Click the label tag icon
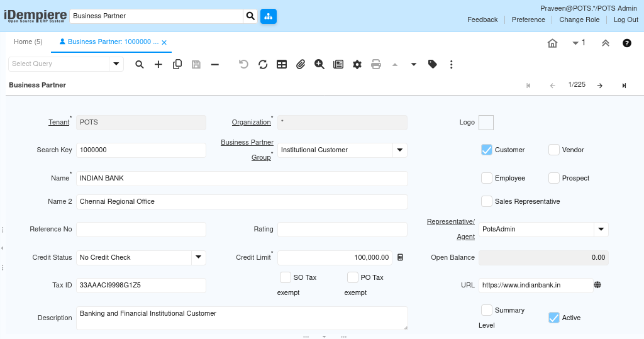This screenshot has width=644, height=339. click(433, 64)
